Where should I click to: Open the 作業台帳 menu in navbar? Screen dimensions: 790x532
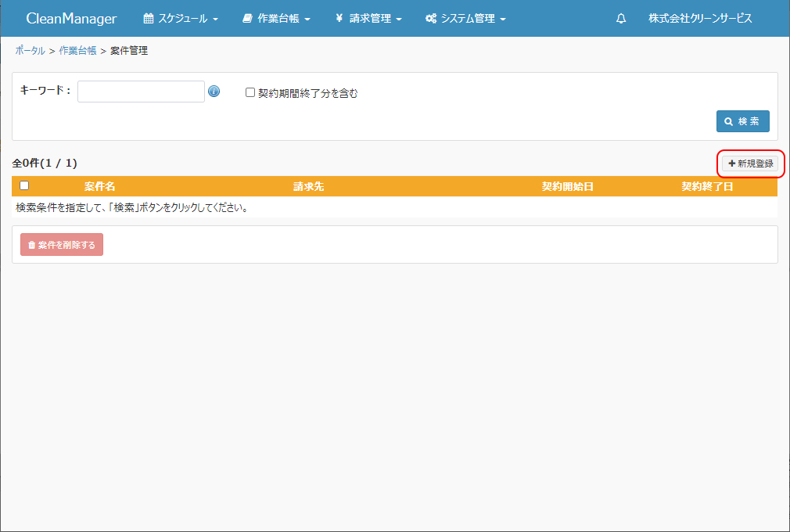click(x=278, y=19)
